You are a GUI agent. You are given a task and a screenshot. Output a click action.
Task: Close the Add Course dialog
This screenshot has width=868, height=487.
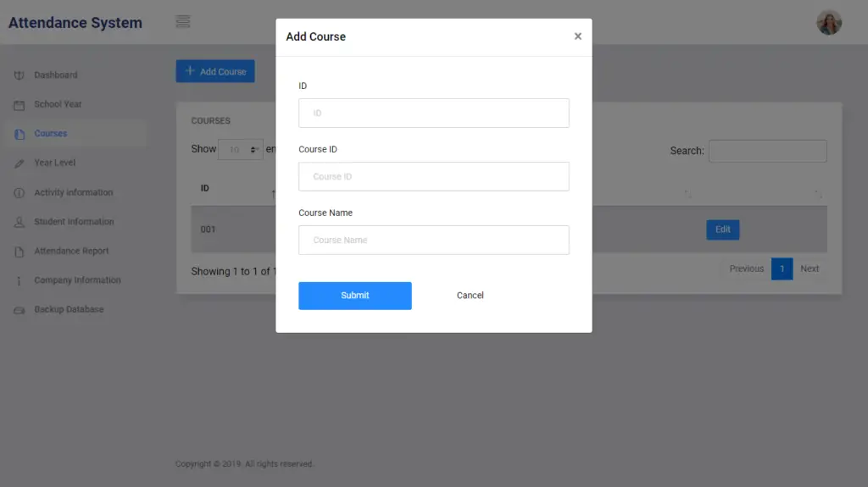577,36
